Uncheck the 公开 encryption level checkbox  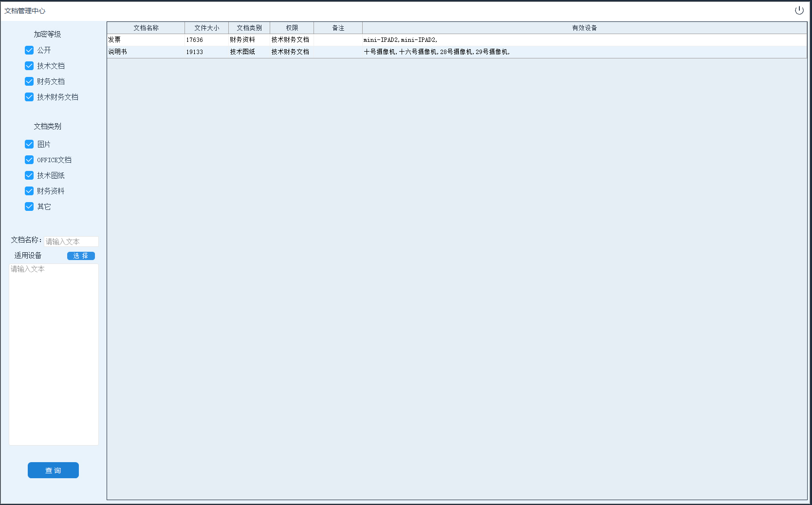click(x=29, y=50)
